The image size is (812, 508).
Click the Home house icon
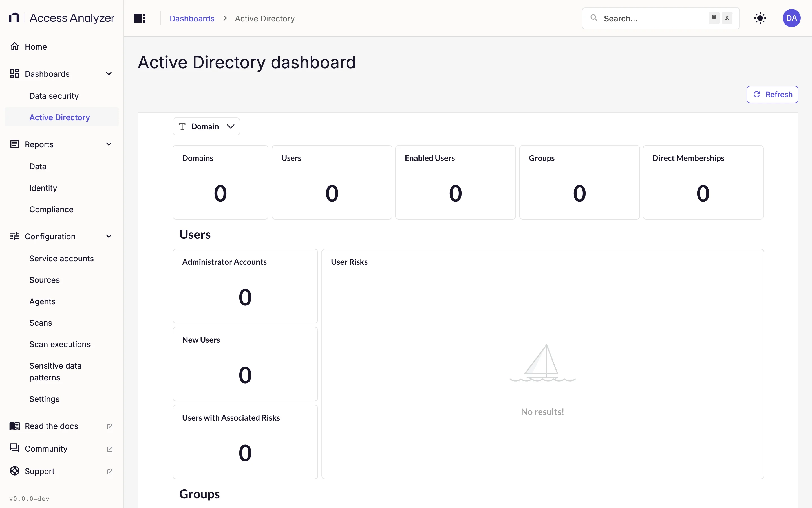coord(14,46)
